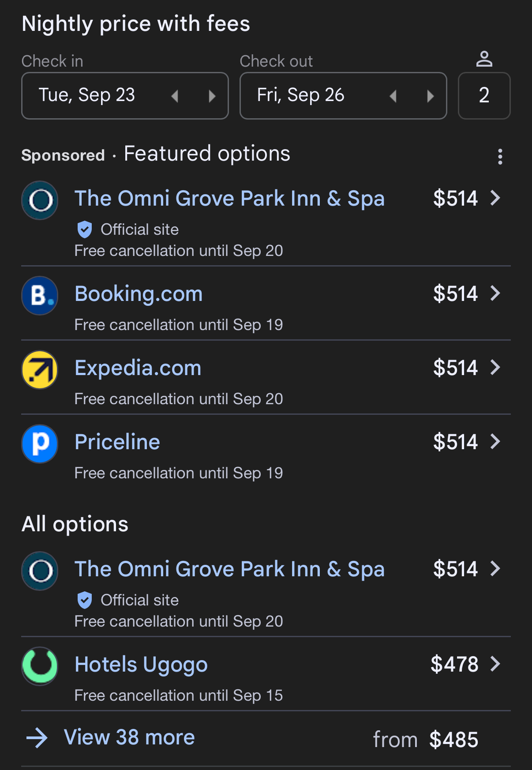View 38 more booking options
Image resolution: width=532 pixels, height=770 pixels.
(x=129, y=737)
